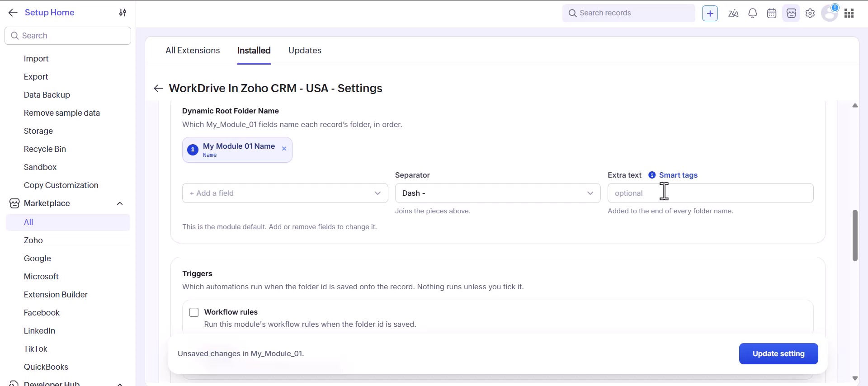Open Copy Customization in sidebar
The height and width of the screenshot is (386, 868).
(61, 185)
